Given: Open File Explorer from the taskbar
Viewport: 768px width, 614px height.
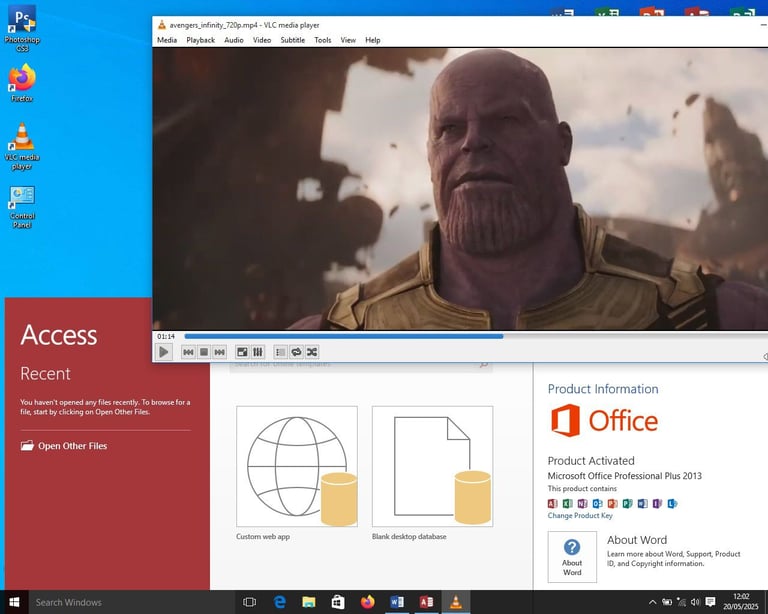Looking at the screenshot, I should click(x=309, y=602).
